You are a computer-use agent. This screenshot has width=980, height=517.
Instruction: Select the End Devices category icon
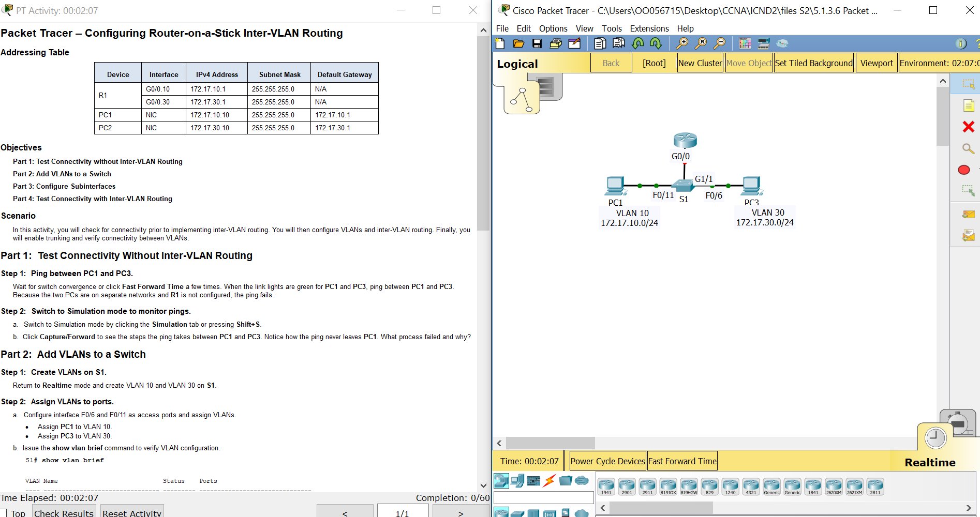pos(517,481)
